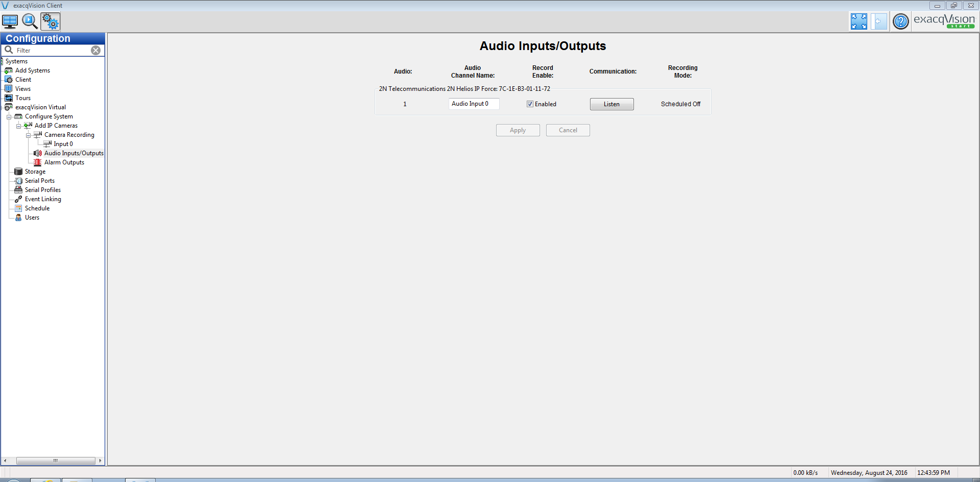
Task: Select the Tours tree label
Action: [23, 98]
